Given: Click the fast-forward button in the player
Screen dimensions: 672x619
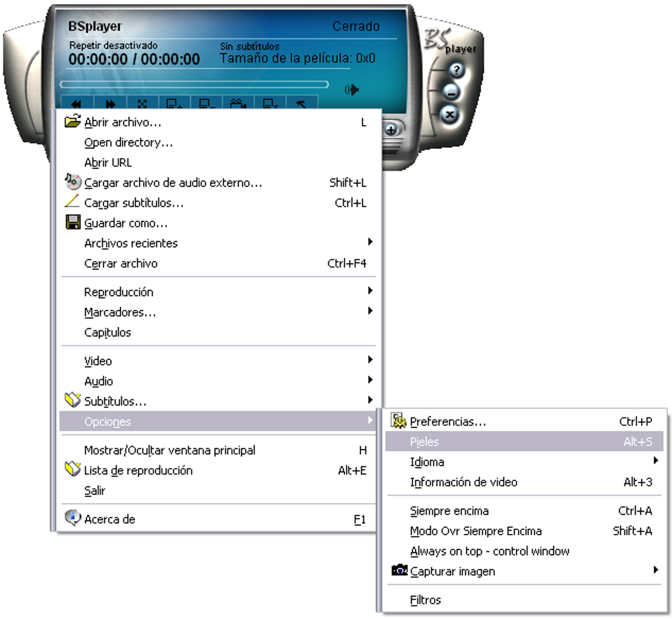Looking at the screenshot, I should click(x=110, y=103).
